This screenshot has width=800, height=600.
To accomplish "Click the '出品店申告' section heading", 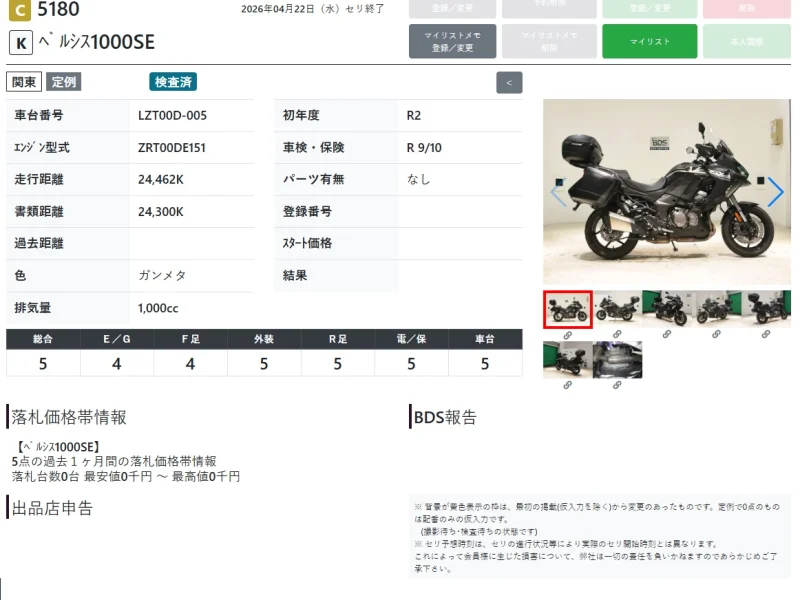I will click(x=52, y=508).
